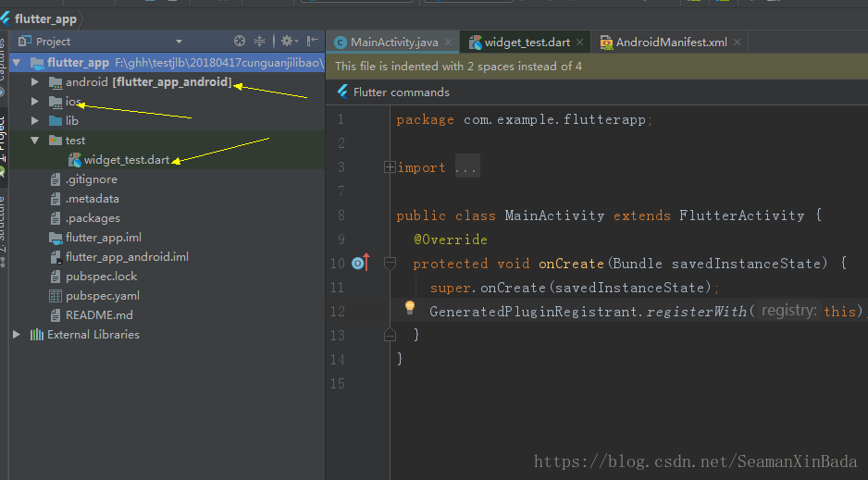
Task: Click the collapse all icon in Project panel
Action: pyautogui.click(x=259, y=41)
